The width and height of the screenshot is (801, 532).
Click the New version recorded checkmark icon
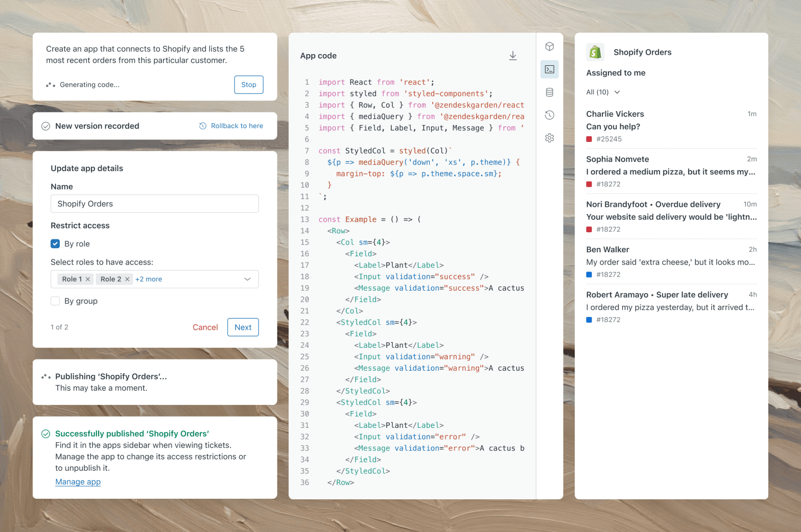[x=45, y=126]
